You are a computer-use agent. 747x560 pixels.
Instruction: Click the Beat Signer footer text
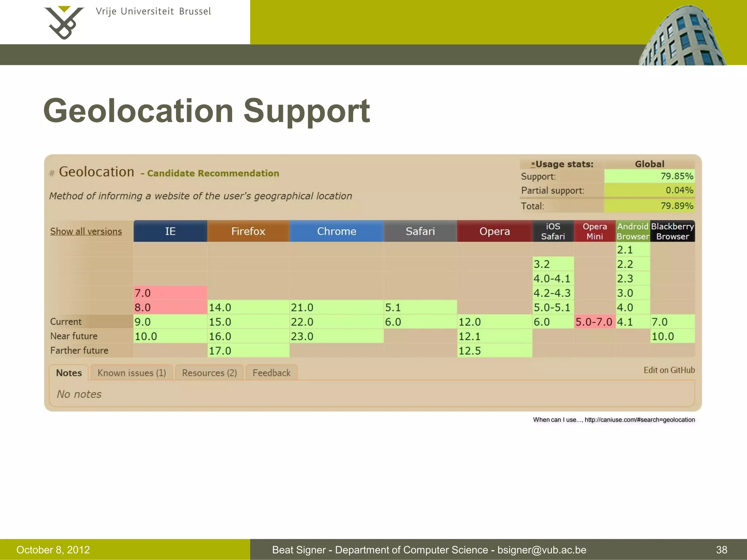[x=429, y=550]
